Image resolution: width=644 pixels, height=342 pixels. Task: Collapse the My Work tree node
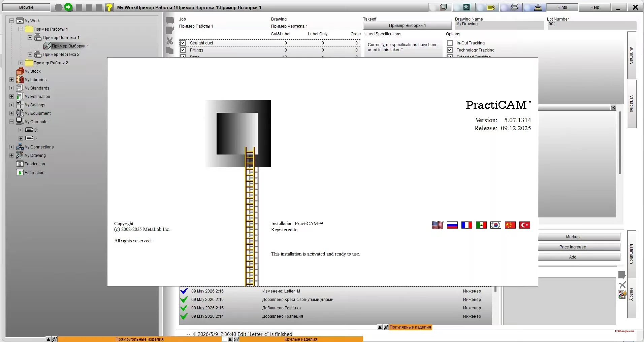point(11,21)
